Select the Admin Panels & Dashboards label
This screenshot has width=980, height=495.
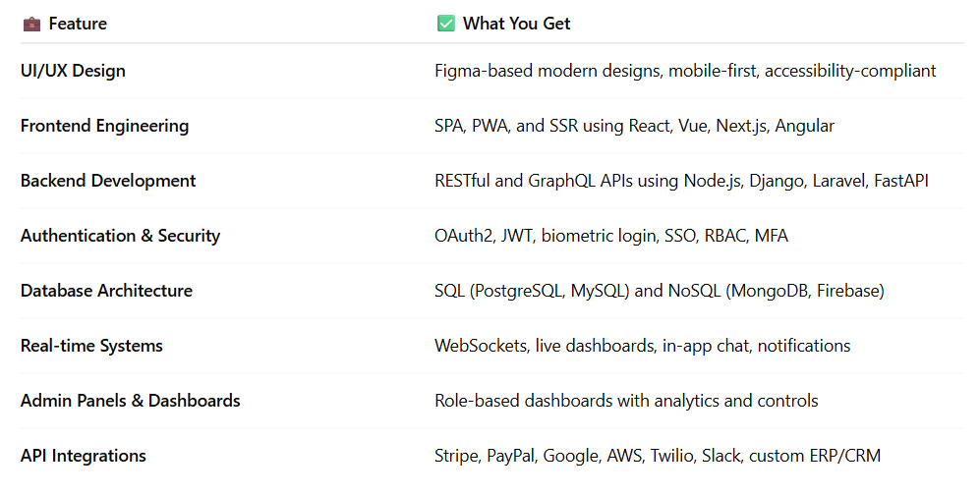pyautogui.click(x=130, y=401)
